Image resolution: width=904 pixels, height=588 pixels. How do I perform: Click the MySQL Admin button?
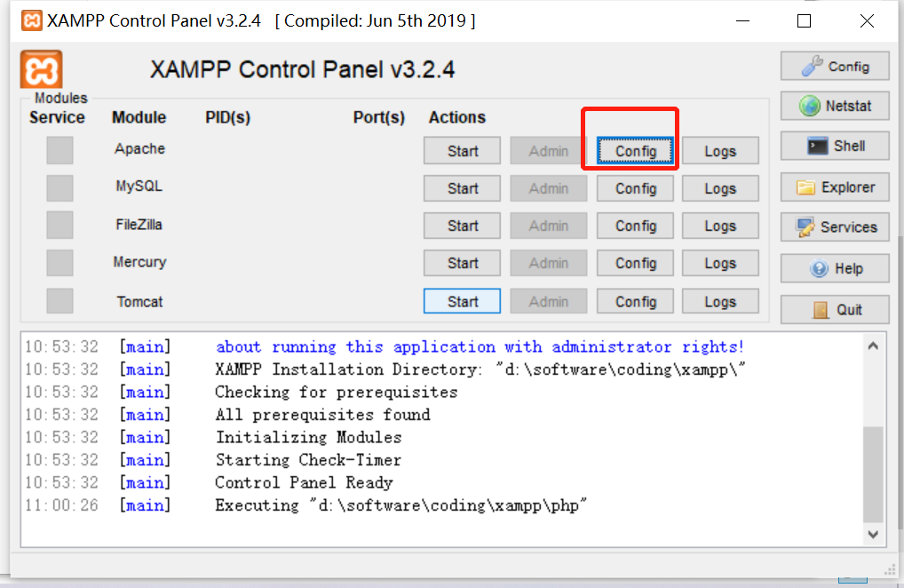548,188
